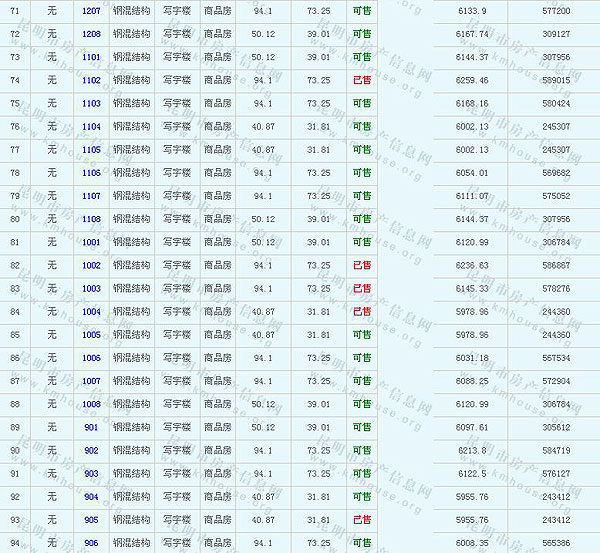Viewport: 600px width, 553px height.
Task: View room 1107 details
Action: pyautogui.click(x=91, y=196)
